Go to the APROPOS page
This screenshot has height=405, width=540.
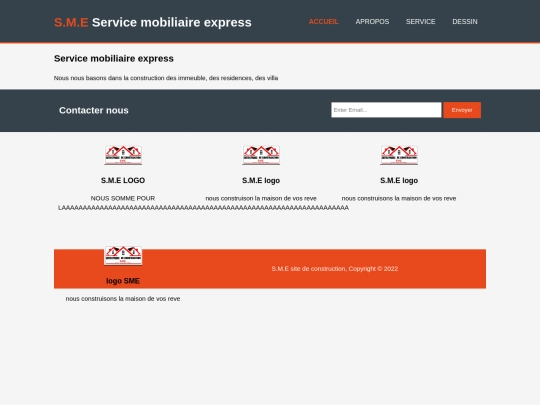[x=372, y=22]
